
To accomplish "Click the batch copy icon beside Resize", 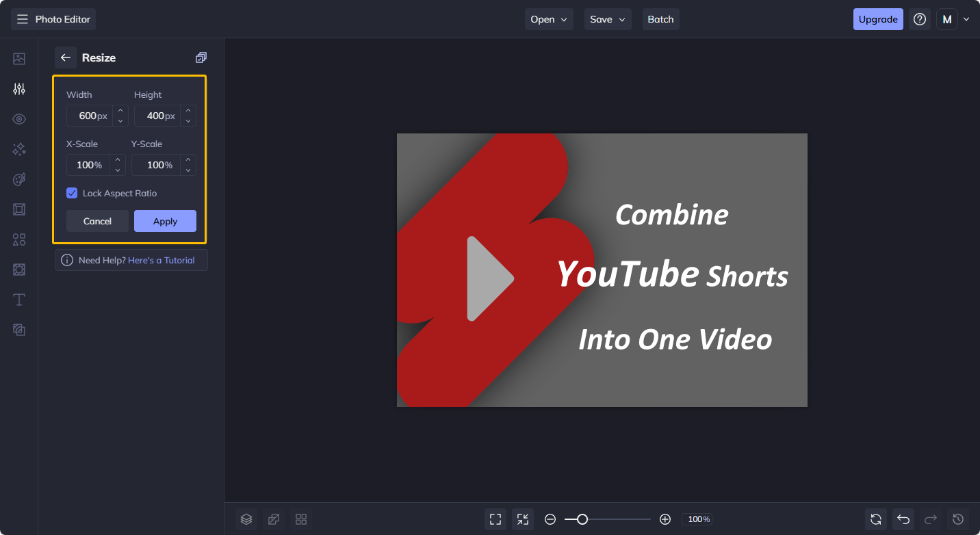I will click(x=201, y=57).
